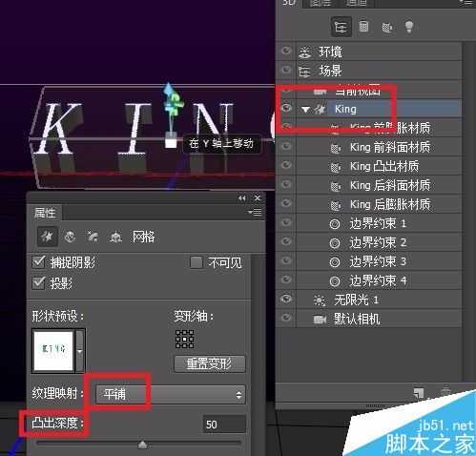Viewport: 476px width, 456px height.
Task: Toggle visibility of 场景 row
Action: click(x=286, y=70)
